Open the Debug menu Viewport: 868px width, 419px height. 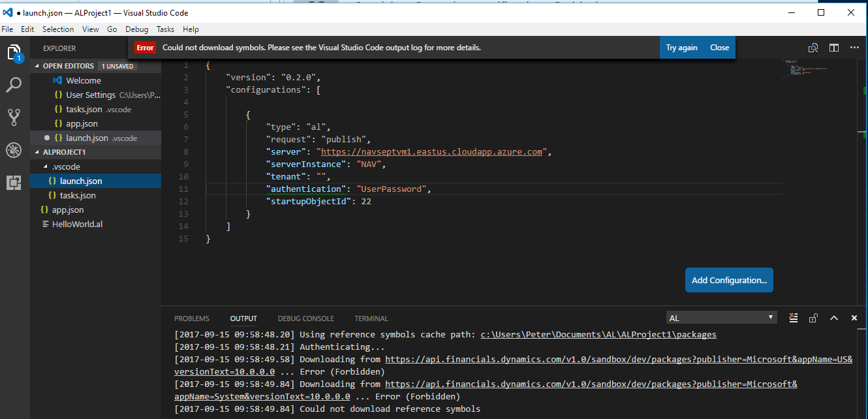point(137,29)
